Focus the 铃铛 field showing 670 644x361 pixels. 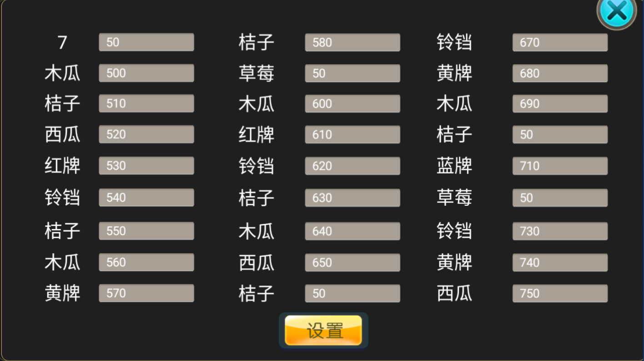[560, 42]
